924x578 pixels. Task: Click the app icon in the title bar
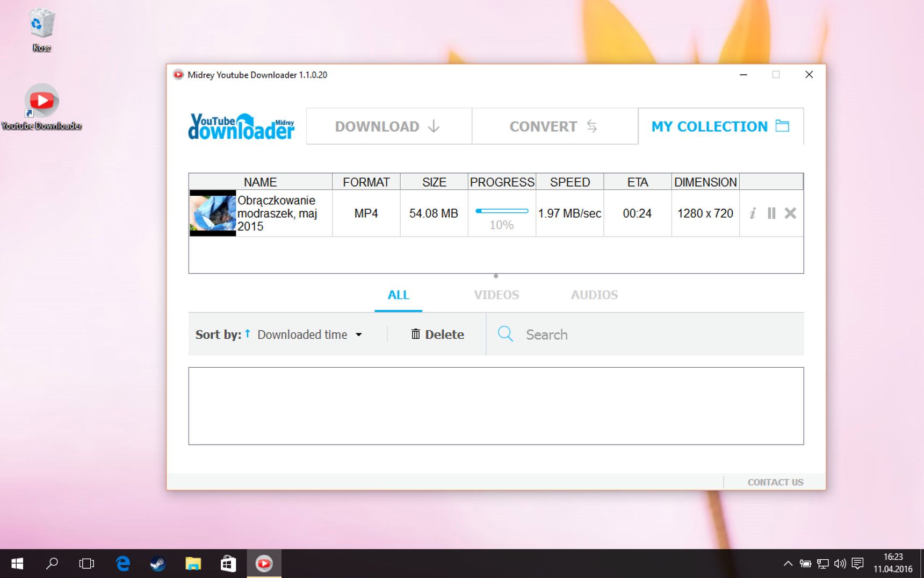[178, 75]
